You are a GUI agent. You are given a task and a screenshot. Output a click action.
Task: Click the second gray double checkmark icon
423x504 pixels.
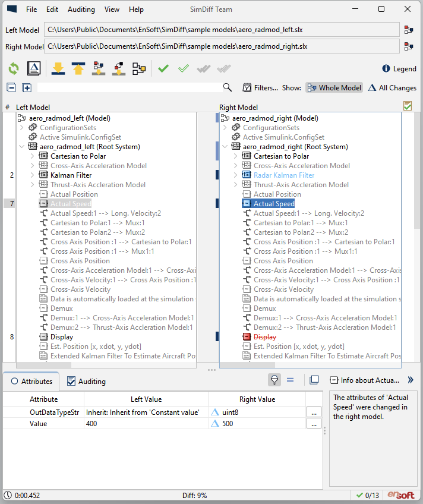pos(224,68)
